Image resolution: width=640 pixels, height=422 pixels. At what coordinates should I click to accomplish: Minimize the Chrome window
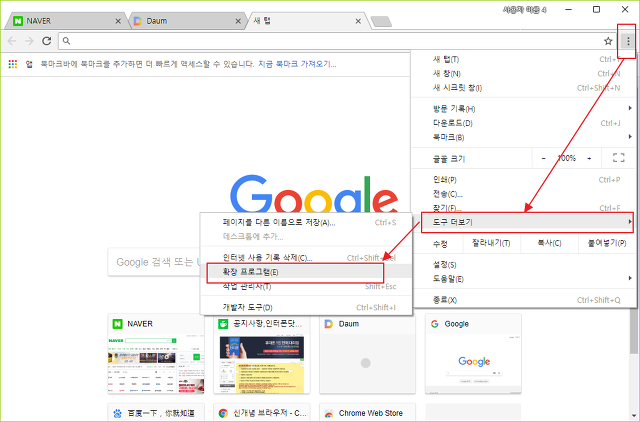coord(568,9)
